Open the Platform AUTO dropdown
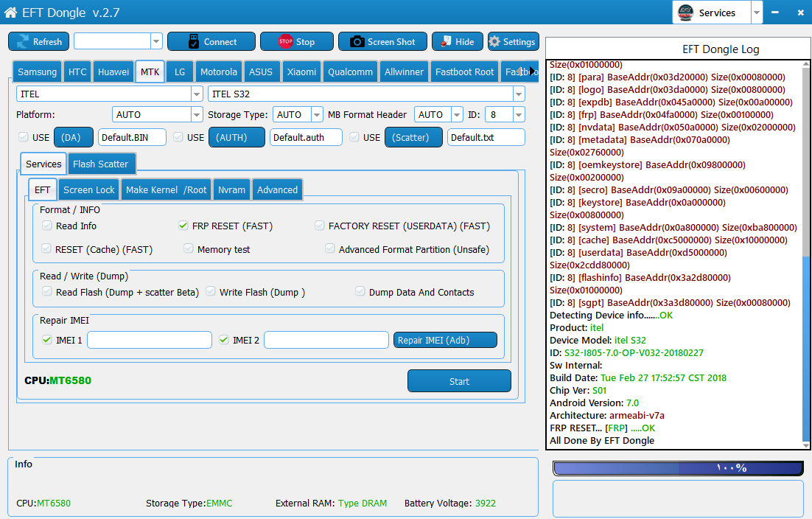Image resolution: width=812 pixels, height=519 pixels. coord(197,114)
